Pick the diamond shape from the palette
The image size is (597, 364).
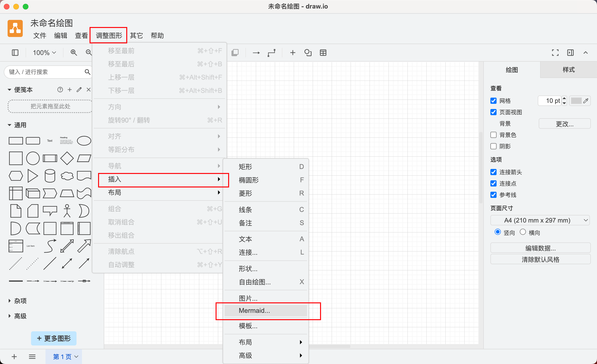point(67,158)
